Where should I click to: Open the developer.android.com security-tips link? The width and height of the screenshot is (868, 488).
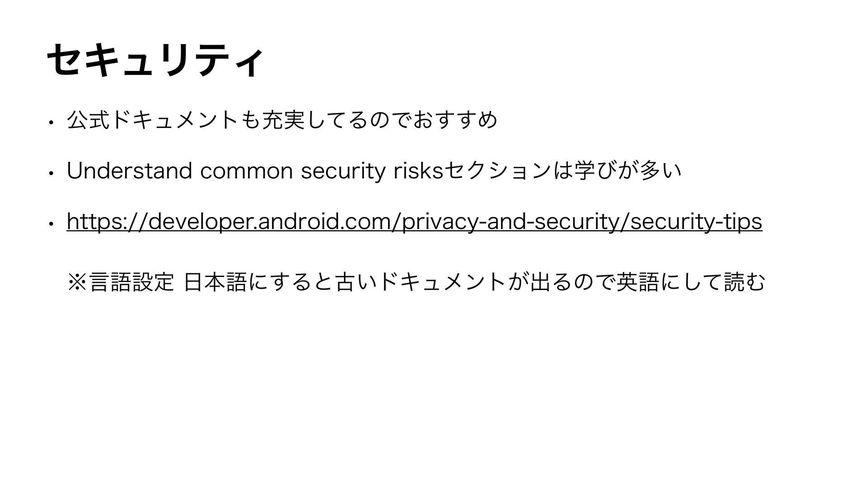point(414,222)
